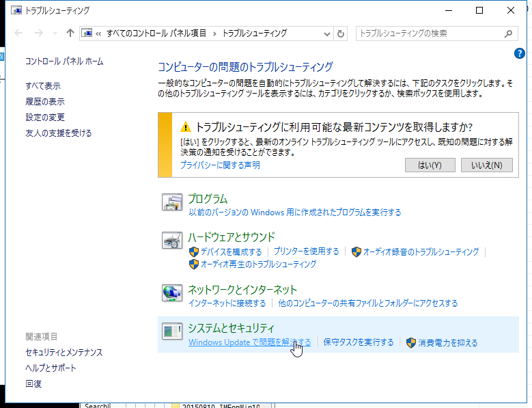Viewport: 532px width, 408px height.
Task: Click すべてのコントロール パネル項目 breadcrumb
Action: click(156, 33)
